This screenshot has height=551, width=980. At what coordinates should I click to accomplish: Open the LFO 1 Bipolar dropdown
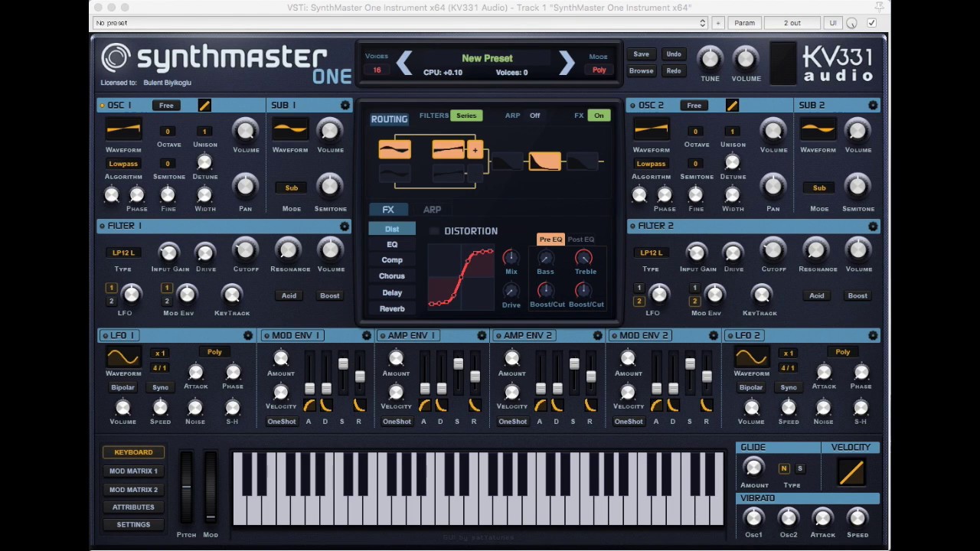(122, 387)
